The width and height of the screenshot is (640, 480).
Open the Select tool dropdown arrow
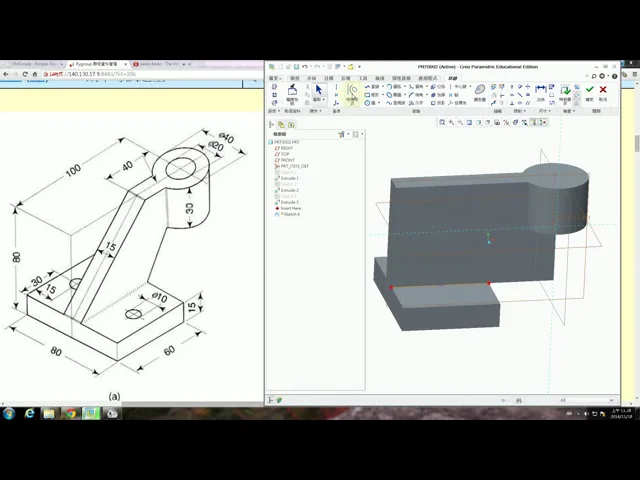coord(323,99)
